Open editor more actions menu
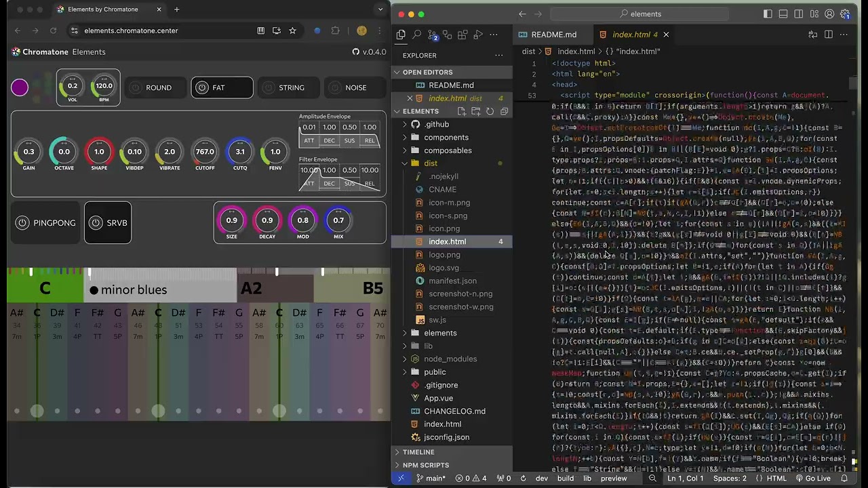868x488 pixels. click(845, 35)
